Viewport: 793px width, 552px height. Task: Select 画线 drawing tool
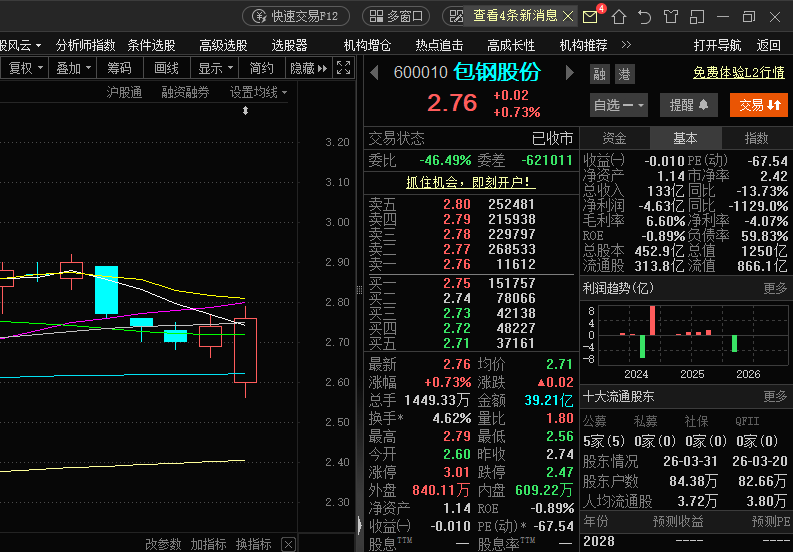click(x=166, y=68)
